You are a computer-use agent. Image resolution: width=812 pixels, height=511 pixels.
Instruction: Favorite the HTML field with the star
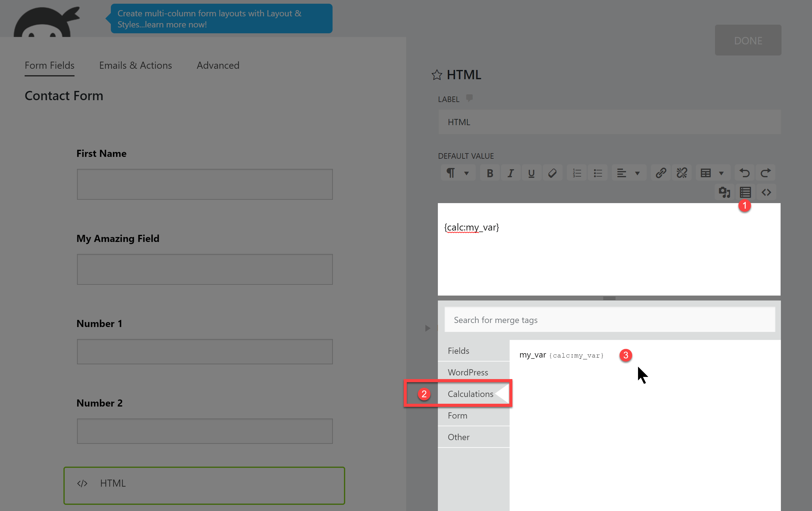pos(437,75)
